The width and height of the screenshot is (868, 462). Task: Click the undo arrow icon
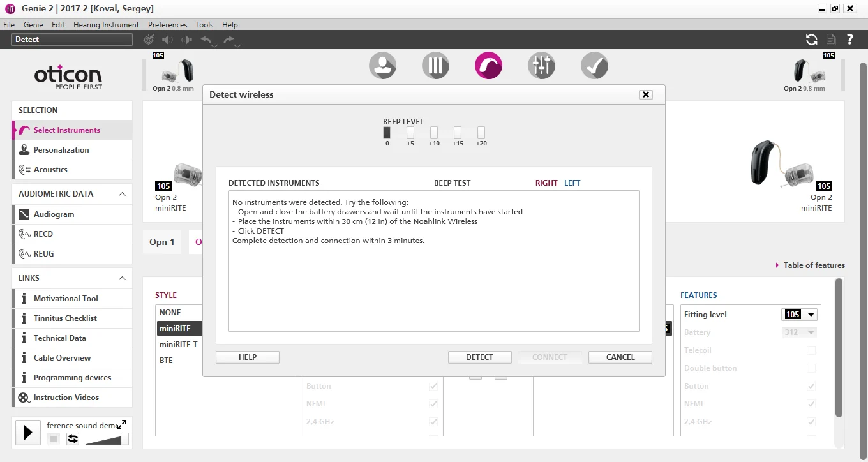(207, 40)
